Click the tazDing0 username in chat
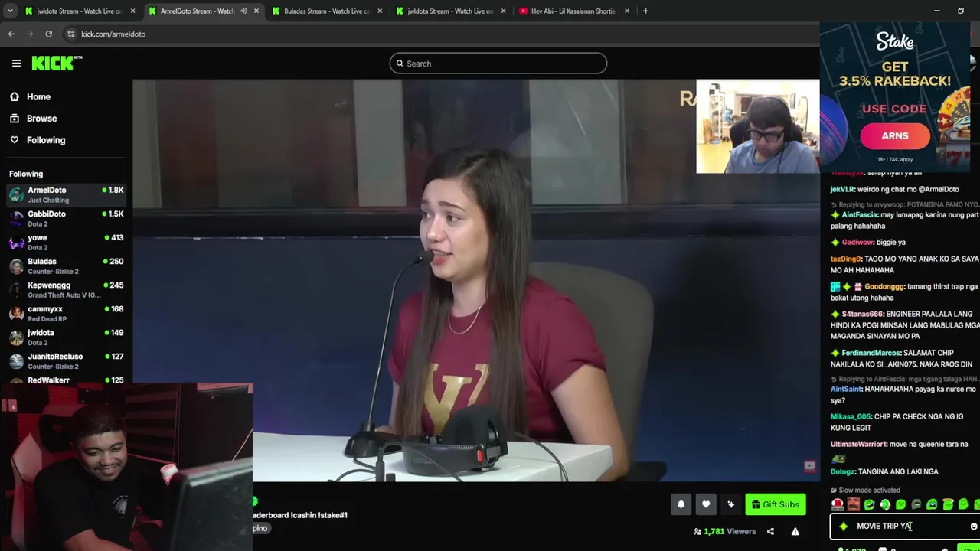Viewport: 980px width, 551px height. (x=846, y=259)
